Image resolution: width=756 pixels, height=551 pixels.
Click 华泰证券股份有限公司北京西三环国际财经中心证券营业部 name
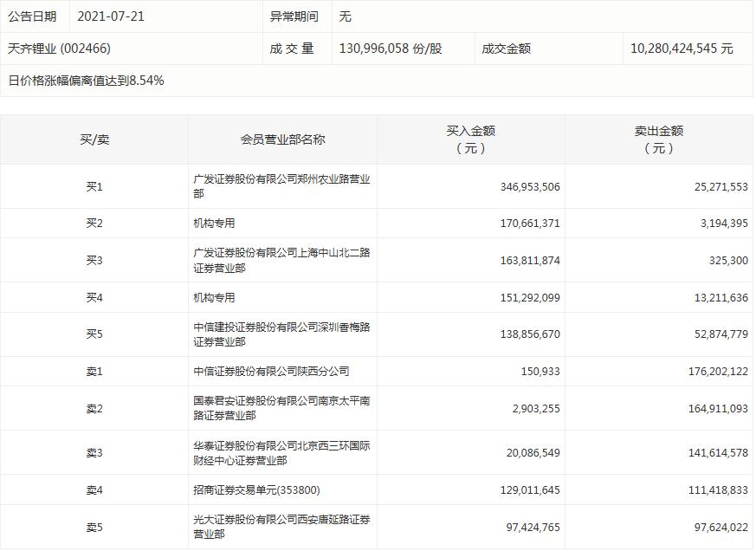(x=281, y=452)
